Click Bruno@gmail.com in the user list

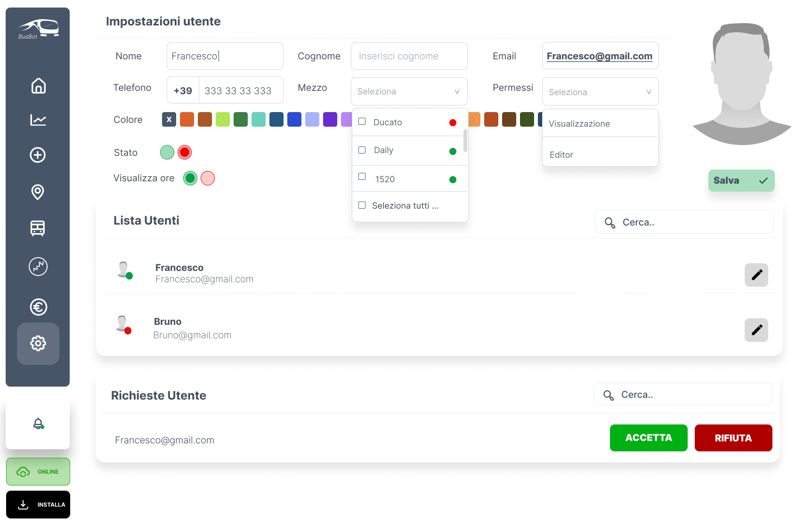coord(192,335)
